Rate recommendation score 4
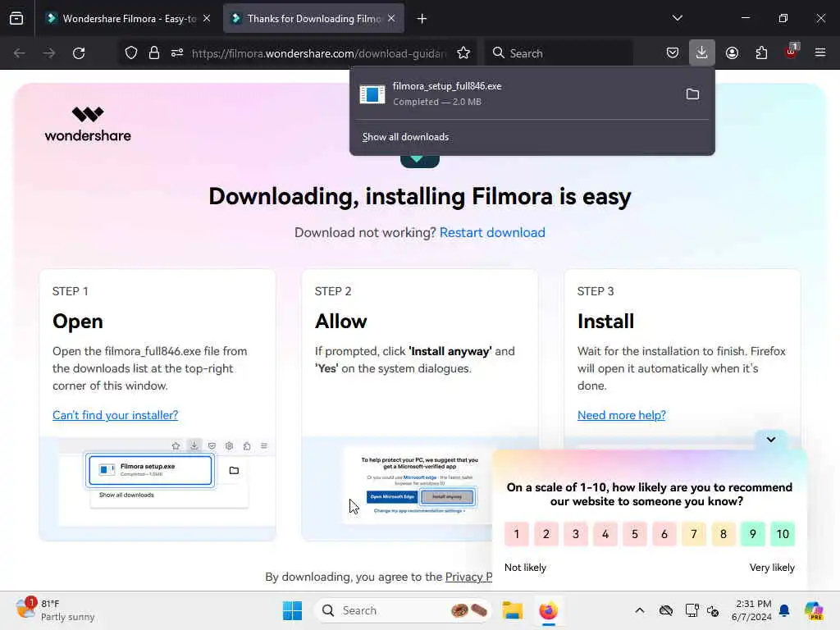The width and height of the screenshot is (840, 630). [605, 534]
